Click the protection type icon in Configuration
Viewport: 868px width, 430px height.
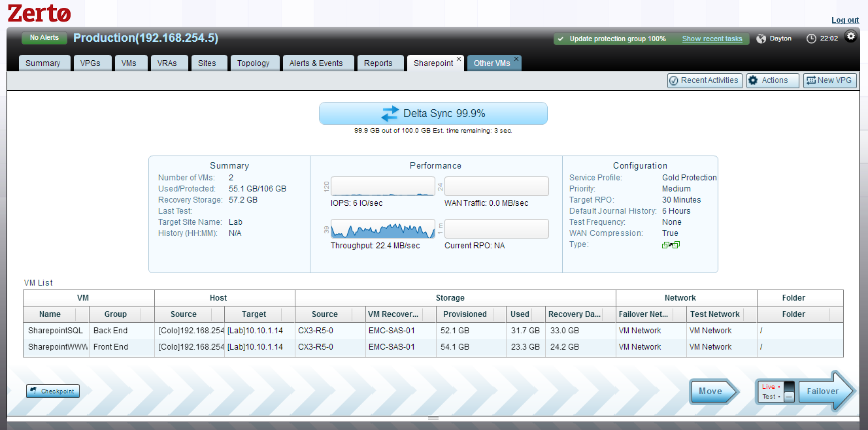671,245
